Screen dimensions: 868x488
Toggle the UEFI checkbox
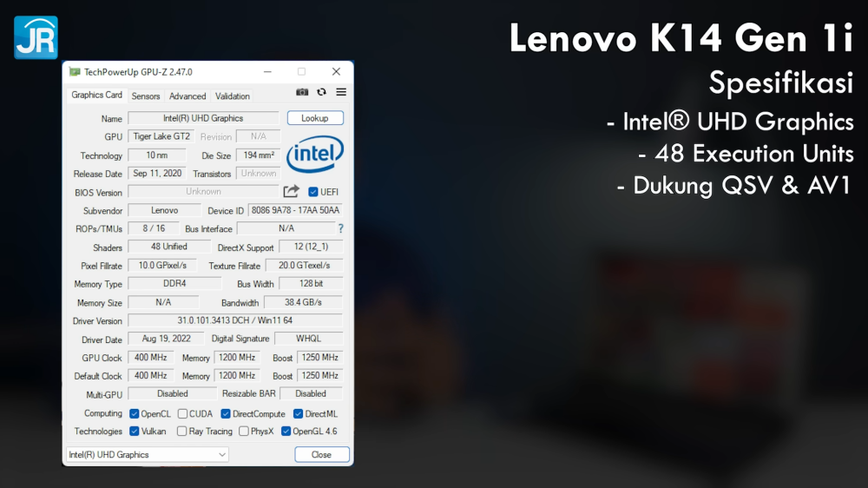coord(313,192)
